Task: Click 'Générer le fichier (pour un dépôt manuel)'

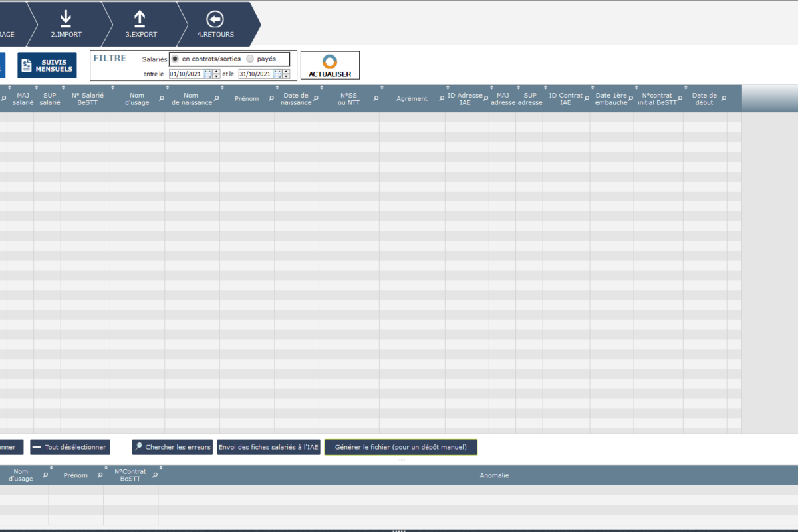Action: point(400,447)
